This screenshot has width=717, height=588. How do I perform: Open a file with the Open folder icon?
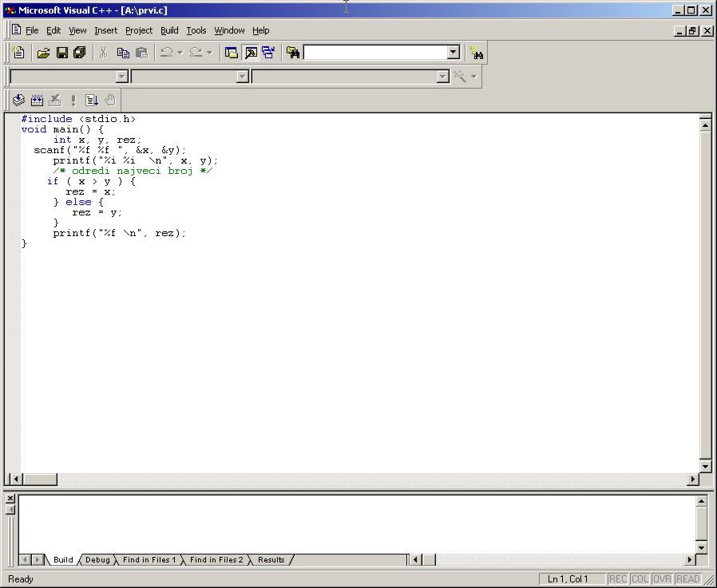(43, 53)
